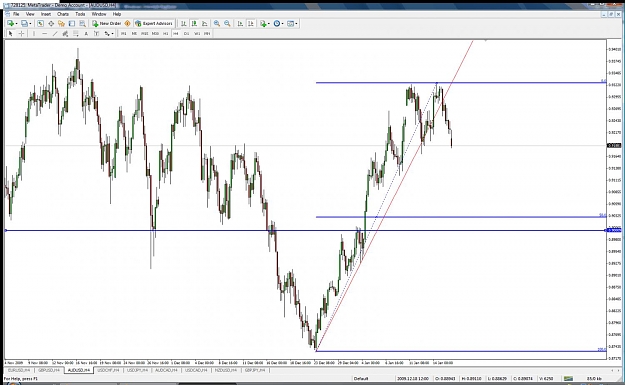625x385 pixels.
Task: Switch timeframe to D1
Action: pyautogui.click(x=186, y=34)
